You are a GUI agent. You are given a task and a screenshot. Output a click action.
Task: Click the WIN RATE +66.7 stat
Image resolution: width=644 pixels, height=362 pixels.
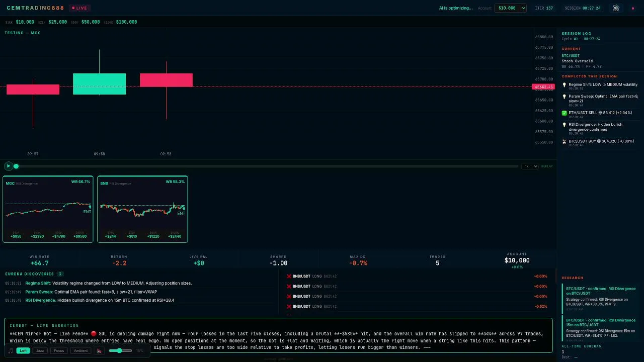tap(39, 260)
